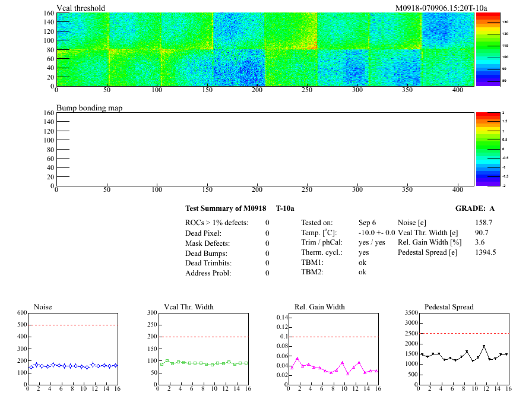The width and height of the screenshot is (532, 399).
Task: Click the Mask Defects label
Action: [x=207, y=243]
